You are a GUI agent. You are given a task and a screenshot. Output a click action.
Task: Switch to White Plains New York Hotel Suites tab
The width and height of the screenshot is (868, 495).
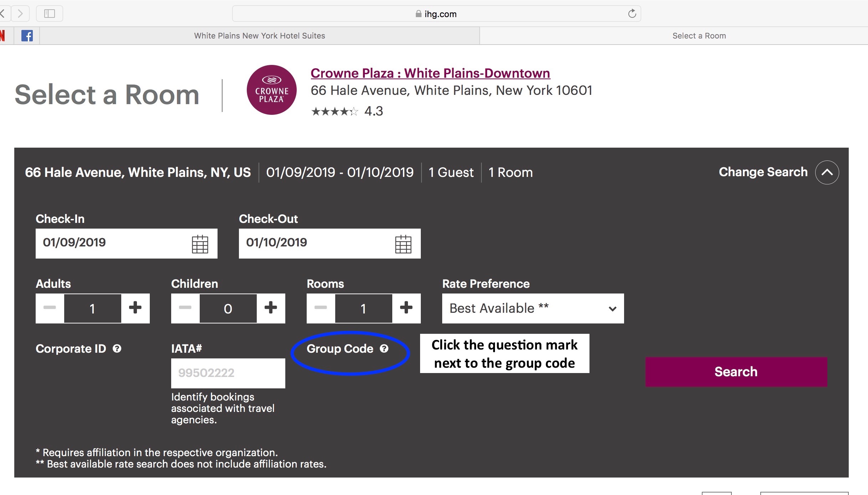[260, 36]
